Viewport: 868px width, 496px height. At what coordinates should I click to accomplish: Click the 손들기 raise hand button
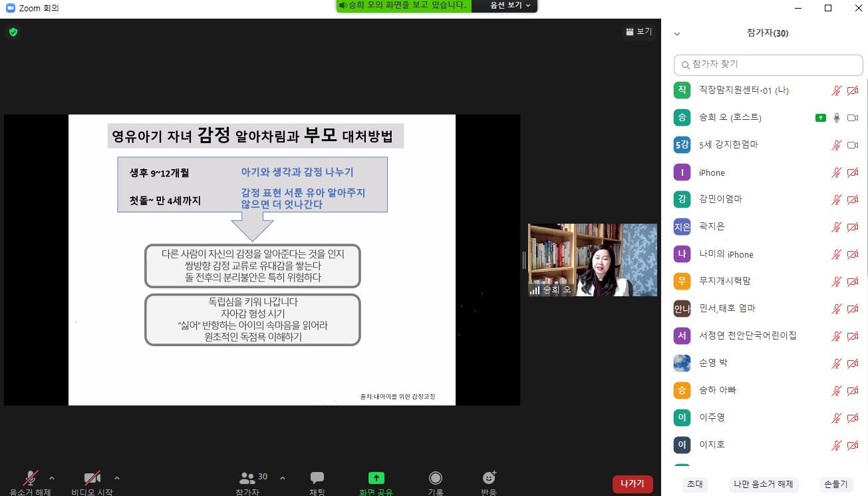(835, 484)
